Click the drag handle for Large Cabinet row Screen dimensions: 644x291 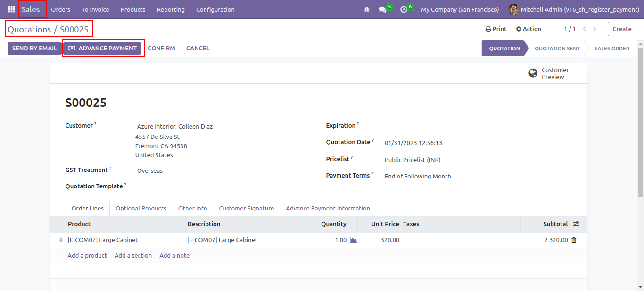(61, 240)
